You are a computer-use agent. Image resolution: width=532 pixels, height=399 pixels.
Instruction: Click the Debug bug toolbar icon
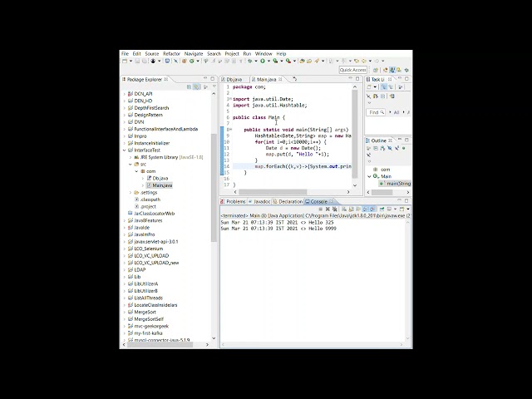(x=249, y=61)
